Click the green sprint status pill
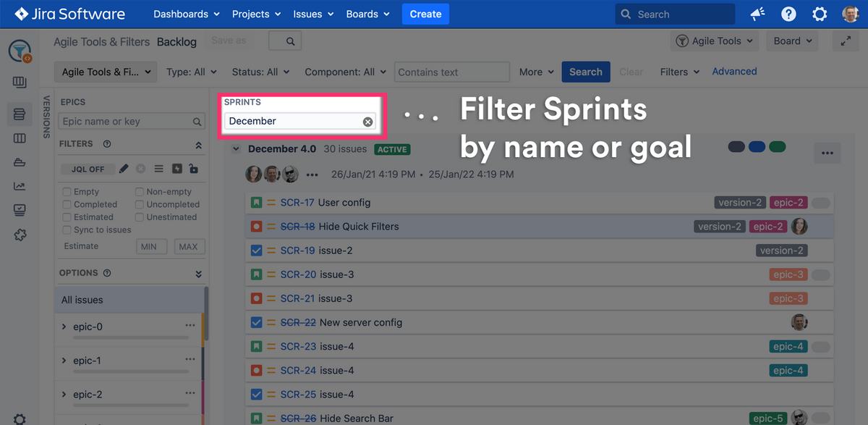Image resolution: width=868 pixels, height=425 pixels. tap(777, 147)
